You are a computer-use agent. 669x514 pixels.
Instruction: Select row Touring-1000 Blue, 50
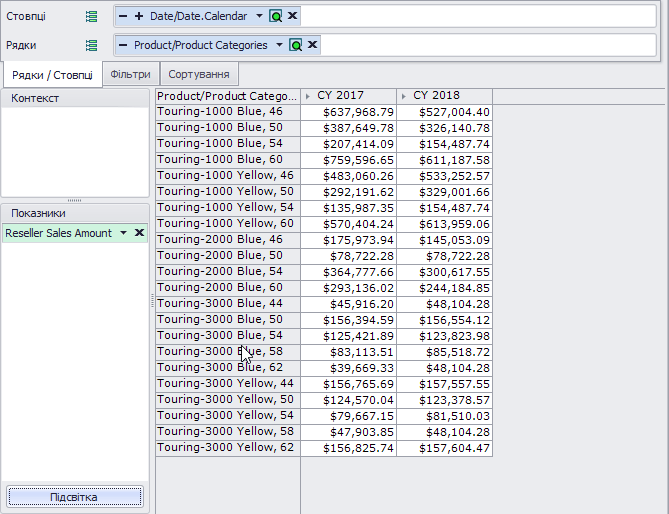228,128
